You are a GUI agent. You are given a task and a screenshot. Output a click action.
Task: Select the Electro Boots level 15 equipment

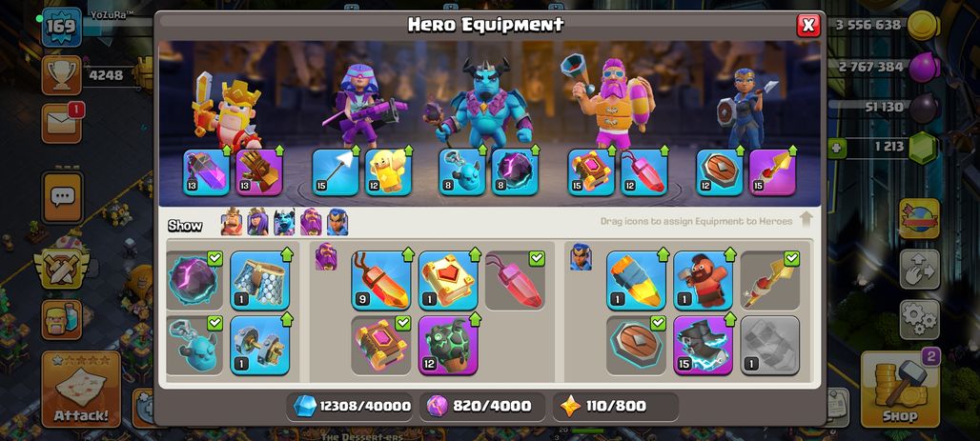point(704,345)
